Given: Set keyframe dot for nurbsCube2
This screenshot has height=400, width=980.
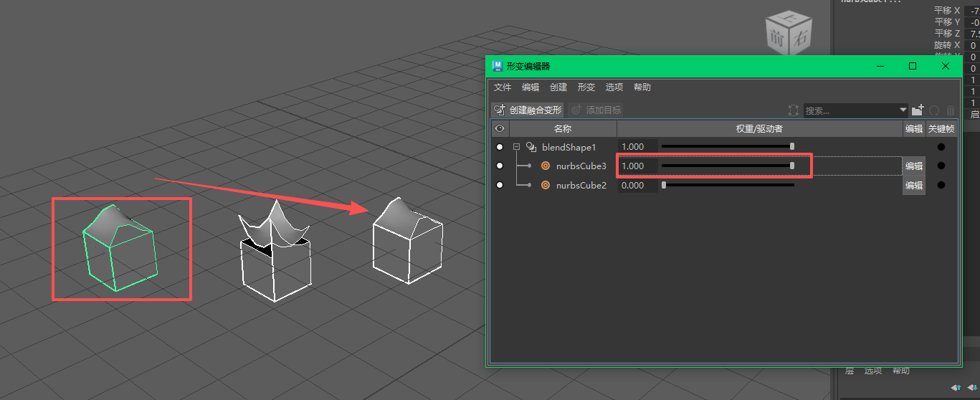Looking at the screenshot, I should [941, 185].
